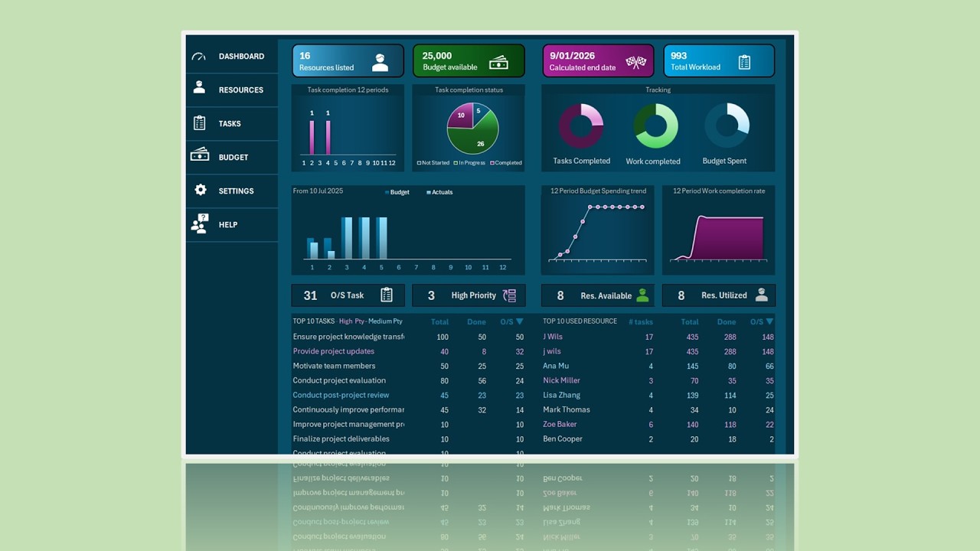
Task: Click the clipboard icon on Total Workload card
Action: (744, 63)
